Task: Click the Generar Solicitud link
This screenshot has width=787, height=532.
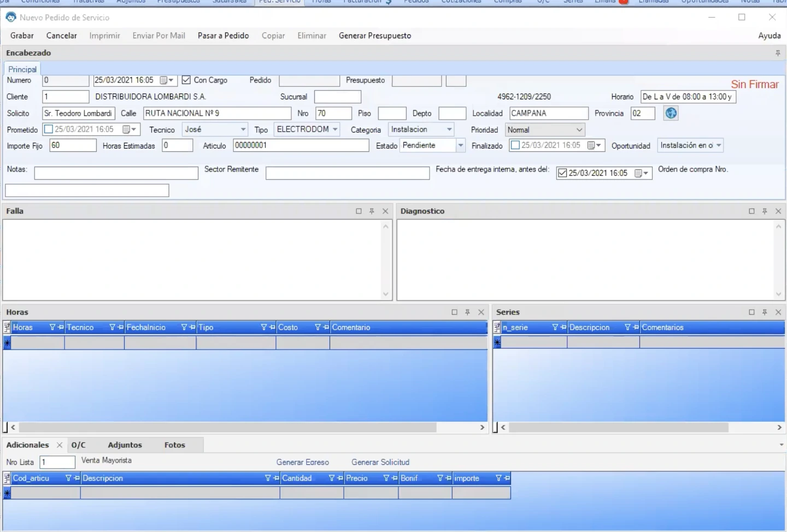Action: [x=380, y=462]
